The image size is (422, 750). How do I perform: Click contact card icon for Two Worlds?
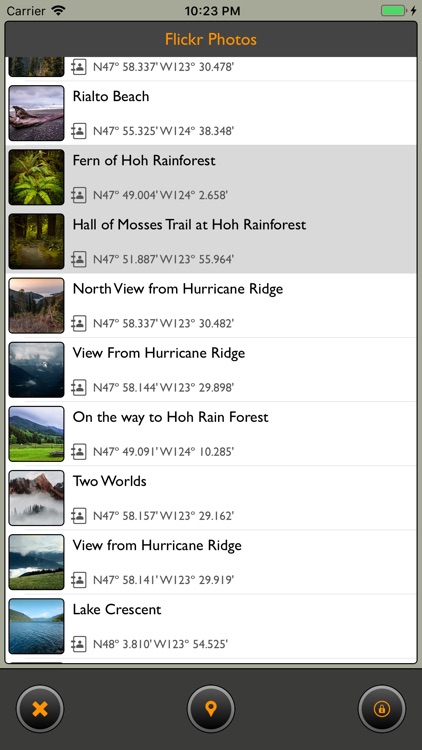click(78, 516)
